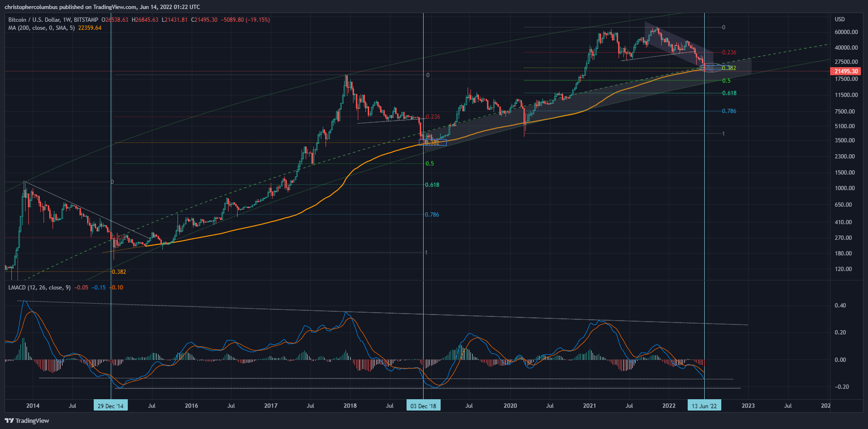Select the LMACD red value −0.05
Image resolution: width=868 pixels, height=429 pixels.
pos(81,288)
